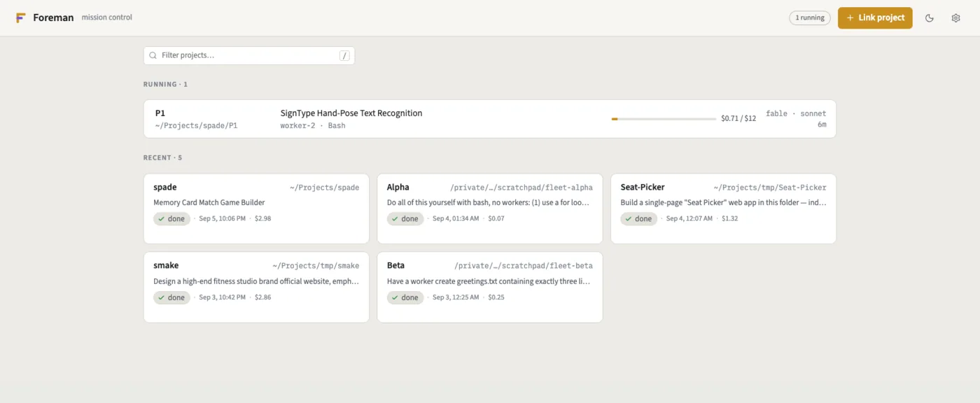Click plus icon on Link project
Viewport: 980px width, 403px height.
click(x=850, y=17)
